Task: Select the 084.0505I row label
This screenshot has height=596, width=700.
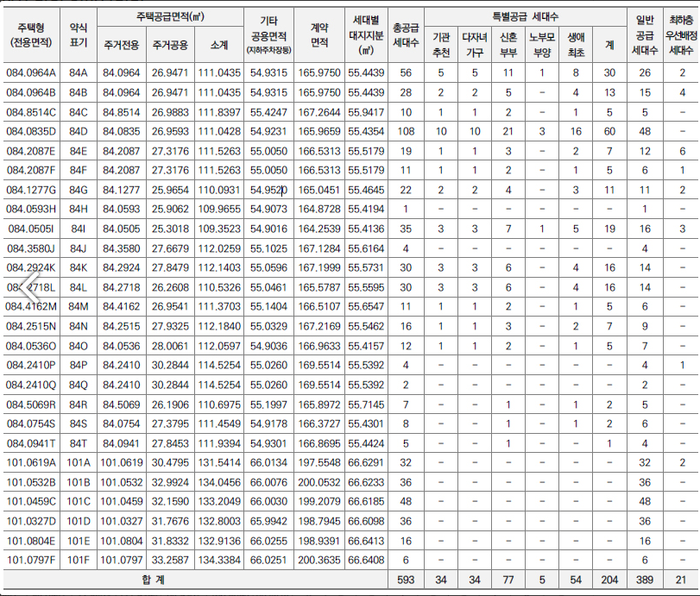Action: (x=31, y=229)
